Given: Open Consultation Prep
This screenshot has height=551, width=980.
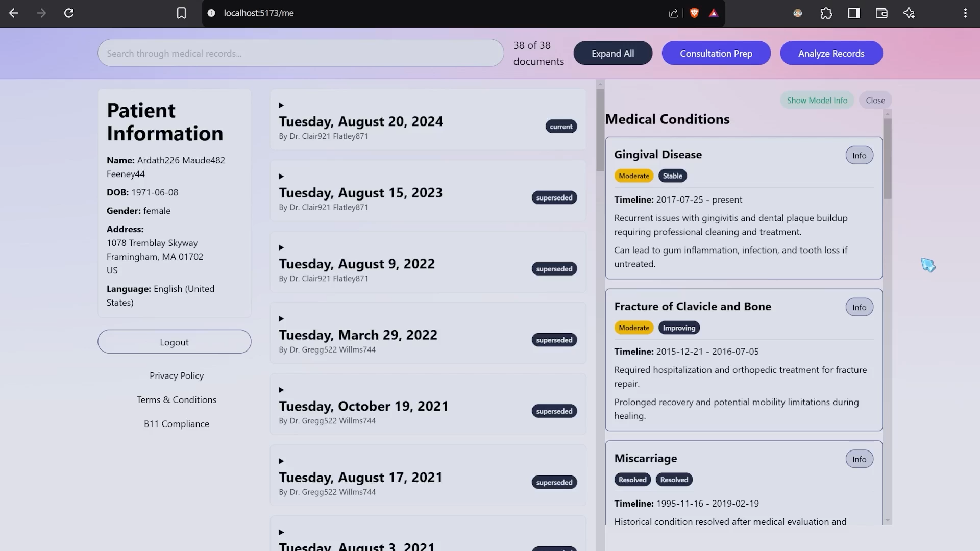Looking at the screenshot, I should [x=716, y=54].
